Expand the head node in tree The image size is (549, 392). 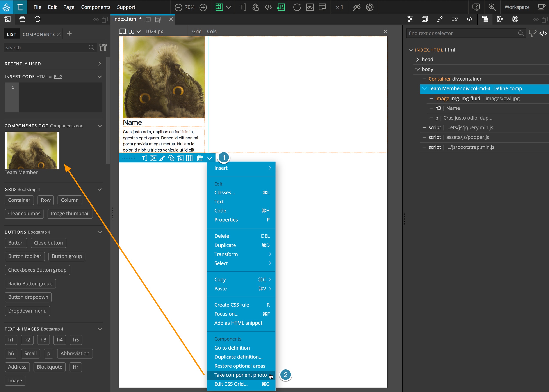pos(417,59)
